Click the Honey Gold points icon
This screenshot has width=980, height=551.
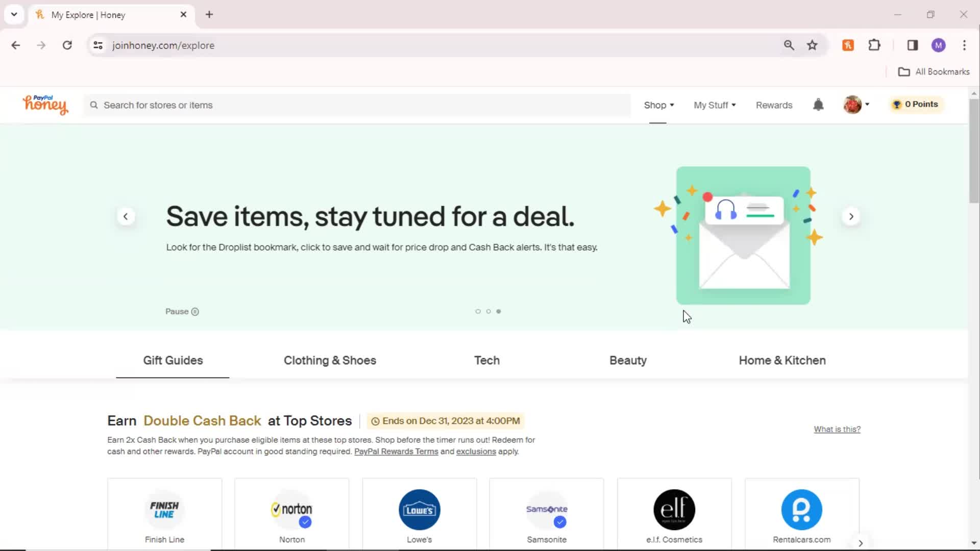(x=896, y=104)
